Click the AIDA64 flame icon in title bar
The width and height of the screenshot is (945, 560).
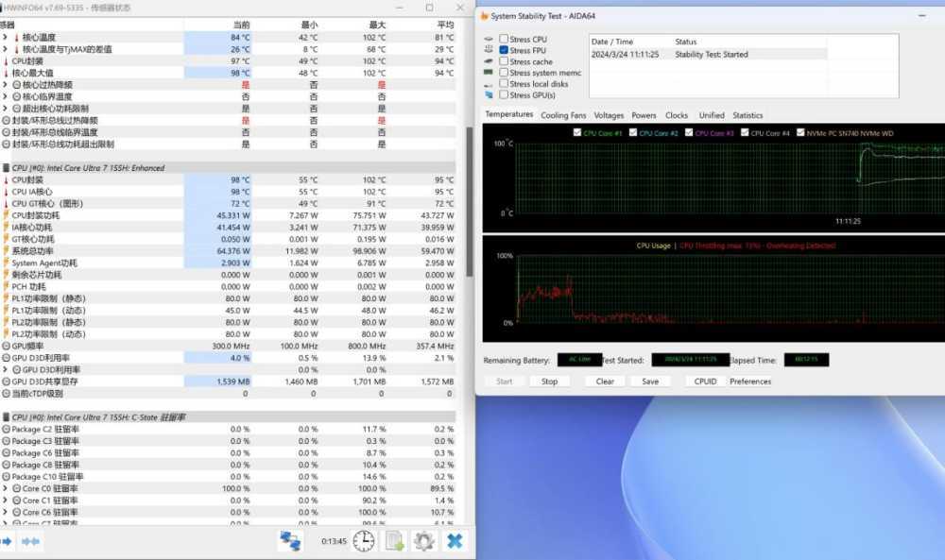coord(485,16)
